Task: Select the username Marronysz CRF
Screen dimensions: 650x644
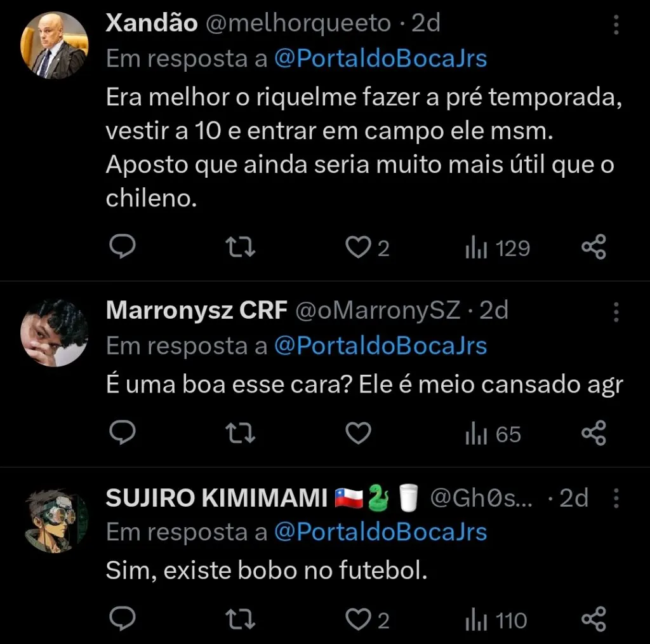Action: [196, 311]
